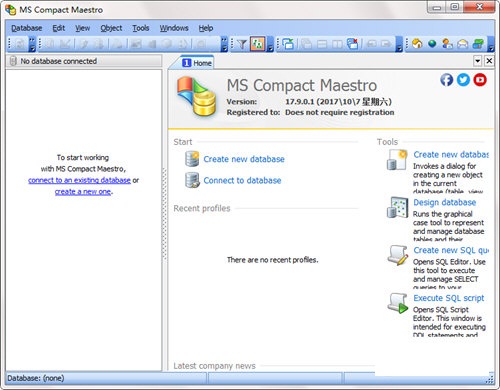Image resolution: width=500 pixels, height=390 pixels.
Task: Click the house home page toolbar icon
Action: pos(417,44)
